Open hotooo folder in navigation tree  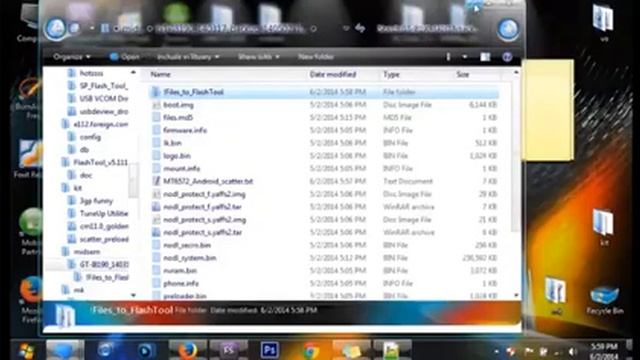91,73
